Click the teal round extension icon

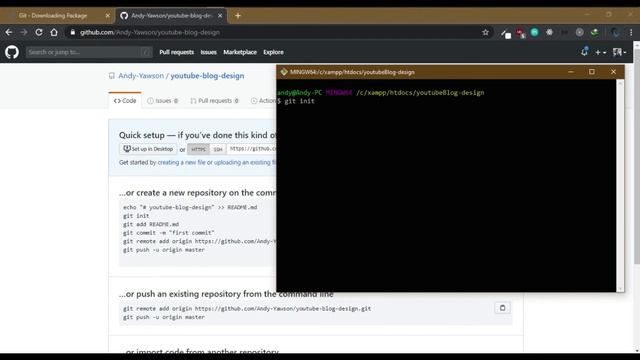[534, 32]
